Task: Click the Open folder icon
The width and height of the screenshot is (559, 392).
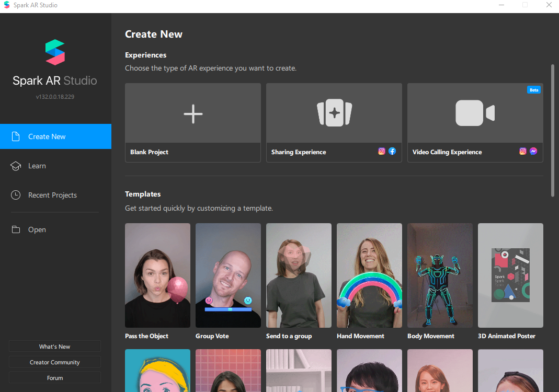Action: click(16, 229)
